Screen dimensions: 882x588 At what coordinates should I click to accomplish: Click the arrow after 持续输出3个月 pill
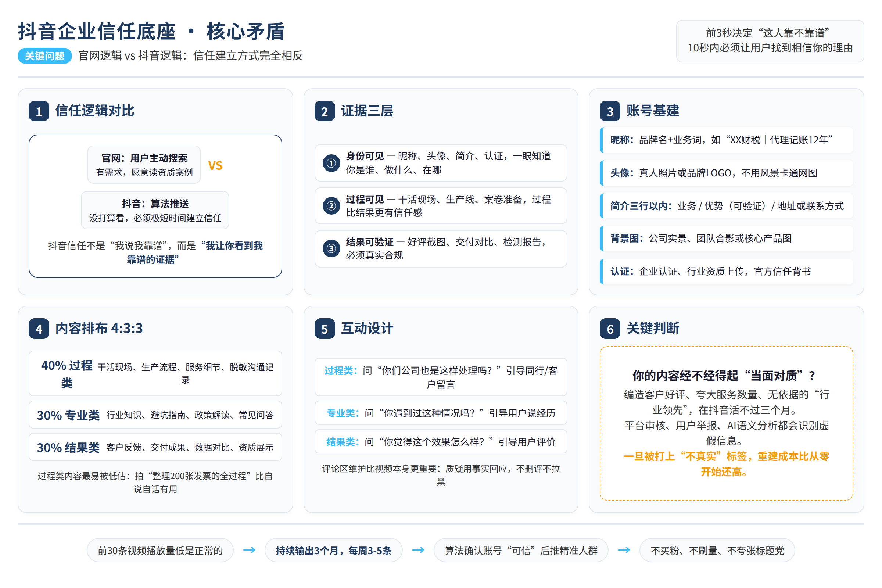pyautogui.click(x=418, y=550)
